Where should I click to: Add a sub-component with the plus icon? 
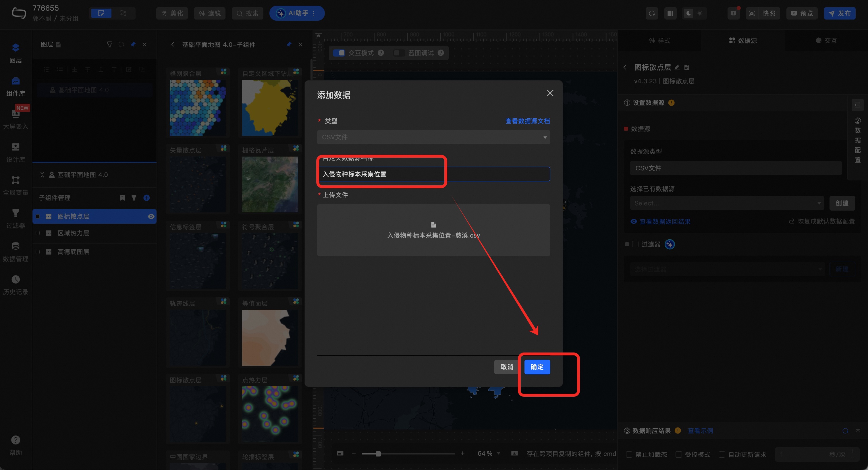click(x=146, y=198)
